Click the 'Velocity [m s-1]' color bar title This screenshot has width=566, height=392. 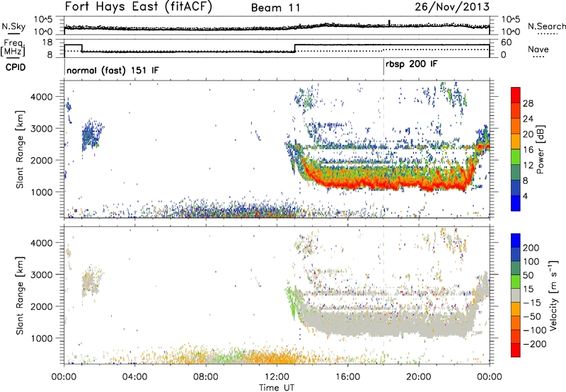pos(554,295)
